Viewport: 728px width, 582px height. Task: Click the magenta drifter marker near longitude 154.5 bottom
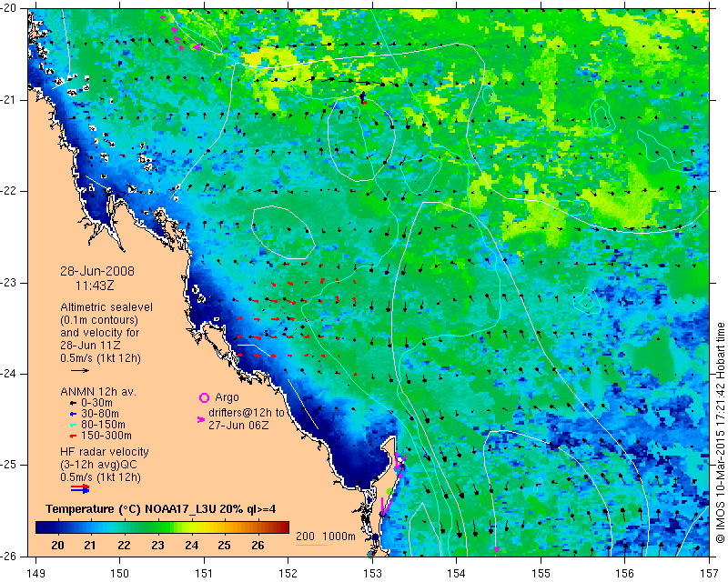(x=496, y=549)
